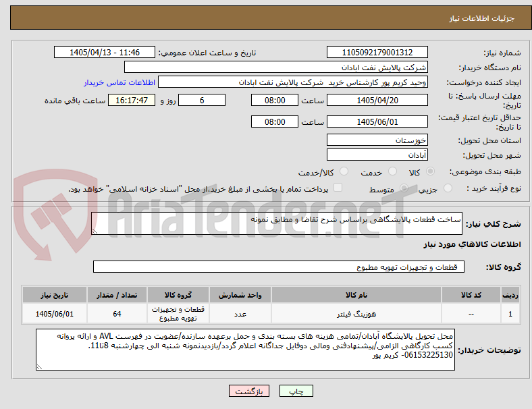Click the price validity date field 1405/06/01
Viewport: 532px width, 409px height.
click(377, 121)
